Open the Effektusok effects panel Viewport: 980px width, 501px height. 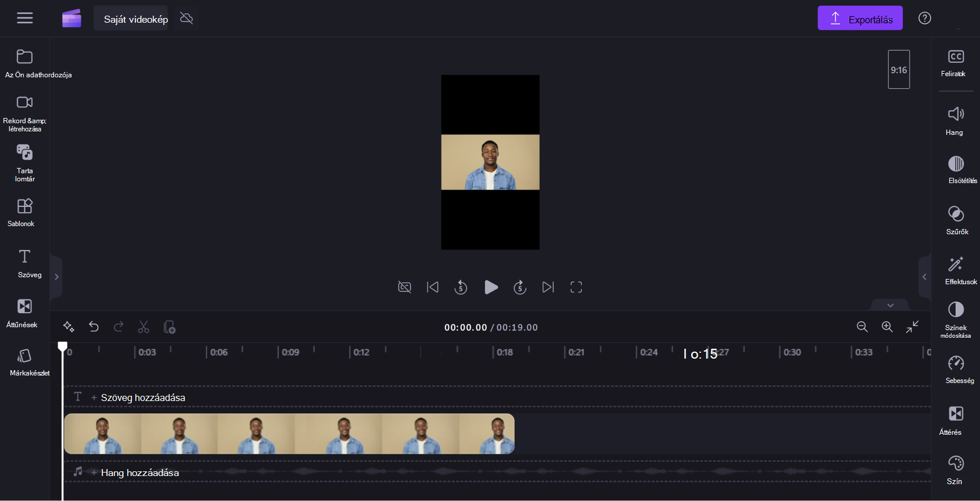(956, 270)
